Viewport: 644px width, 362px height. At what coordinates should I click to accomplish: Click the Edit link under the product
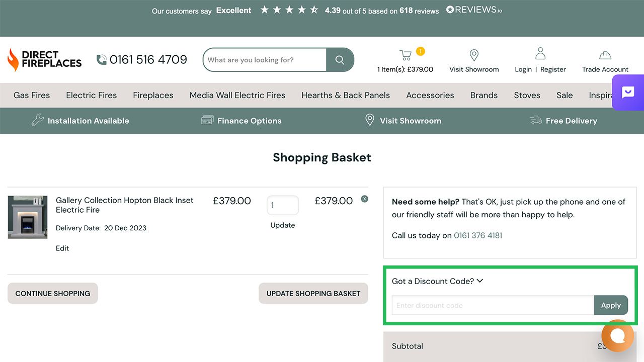coord(62,248)
